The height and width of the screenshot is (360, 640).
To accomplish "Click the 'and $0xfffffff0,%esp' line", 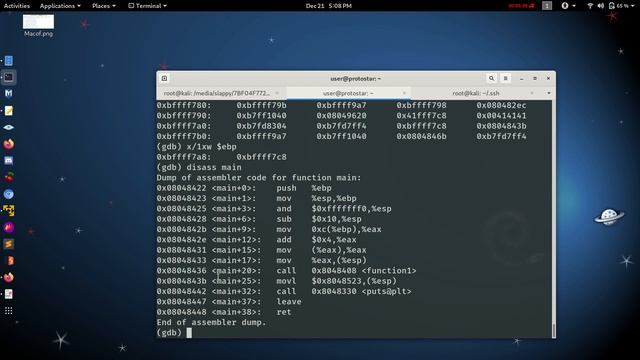I will 274,209.
